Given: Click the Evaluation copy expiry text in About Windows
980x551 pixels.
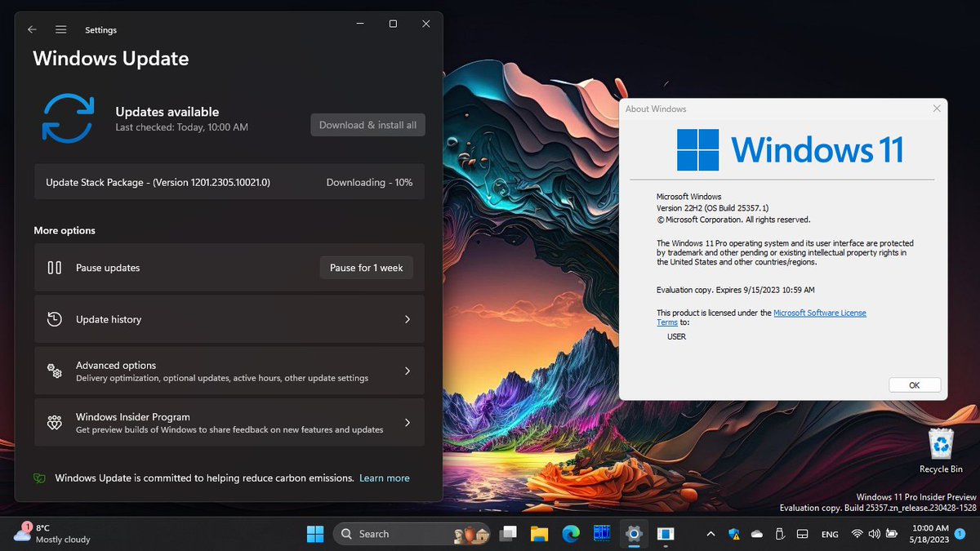Looking at the screenshot, I should 736,290.
